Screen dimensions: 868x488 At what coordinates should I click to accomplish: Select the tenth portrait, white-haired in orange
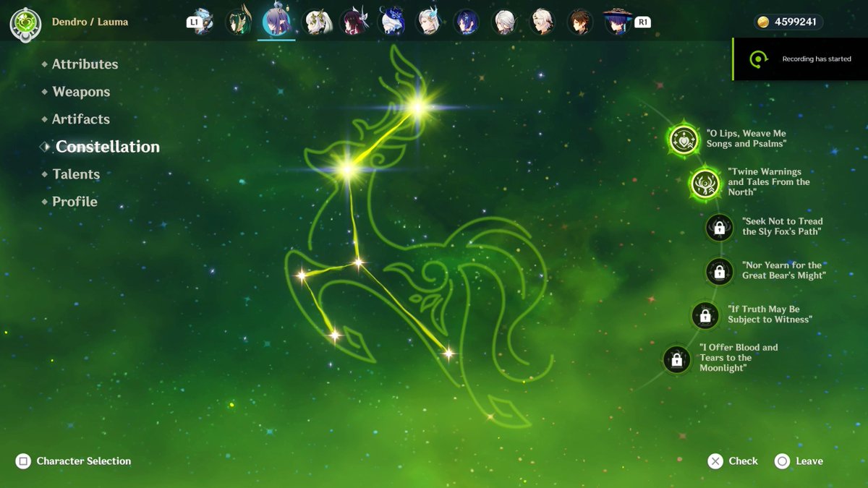542,22
